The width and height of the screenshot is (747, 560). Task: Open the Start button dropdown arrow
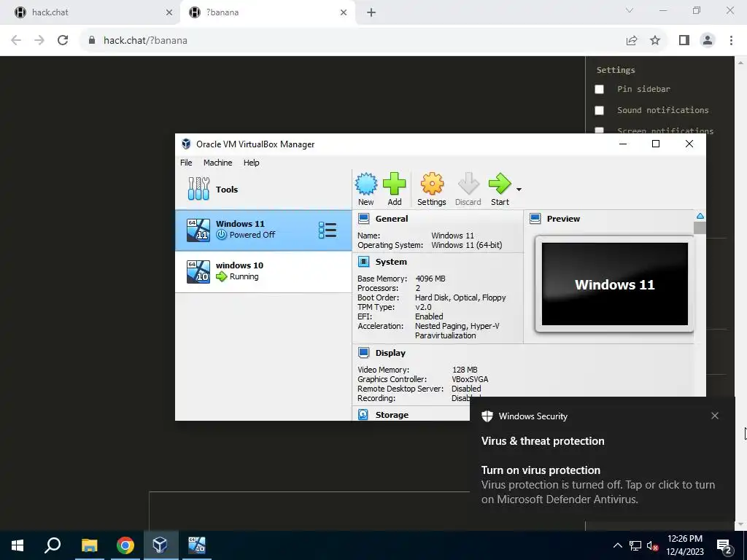click(519, 190)
